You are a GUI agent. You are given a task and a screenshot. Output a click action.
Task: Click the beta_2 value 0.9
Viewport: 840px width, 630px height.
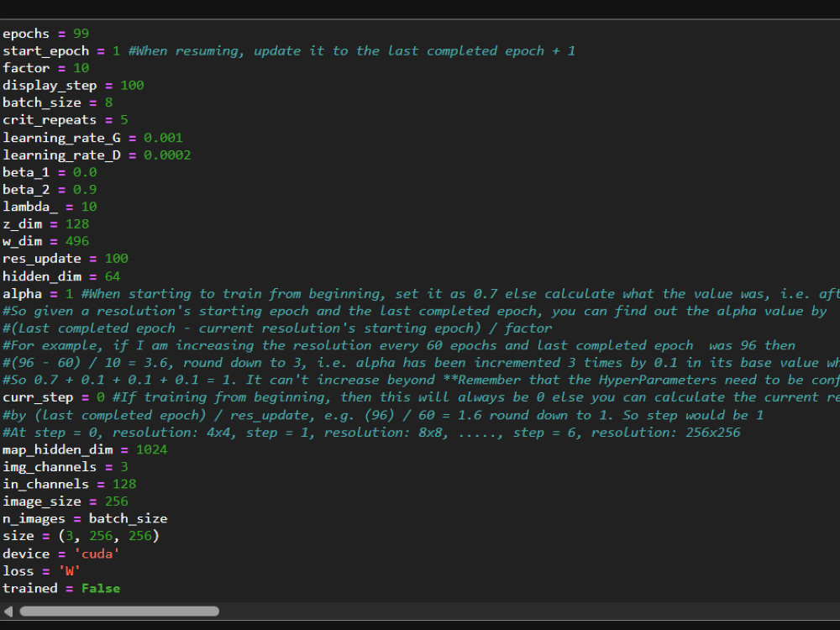[x=85, y=189]
